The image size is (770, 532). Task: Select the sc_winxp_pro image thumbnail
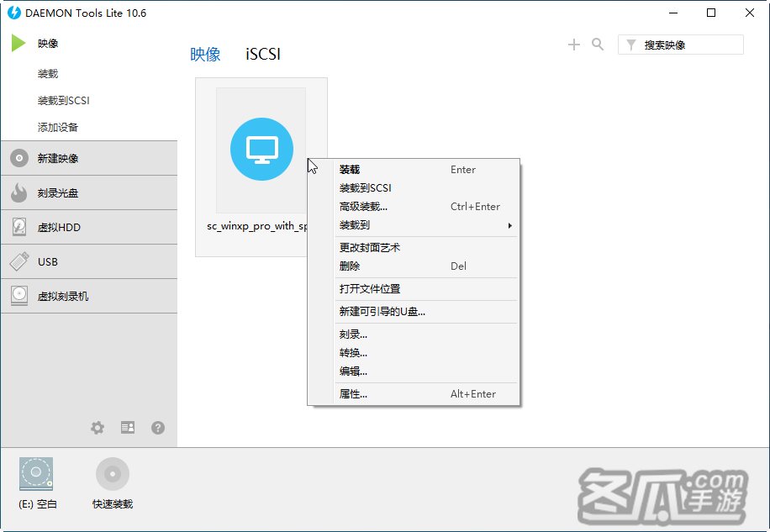click(261, 150)
